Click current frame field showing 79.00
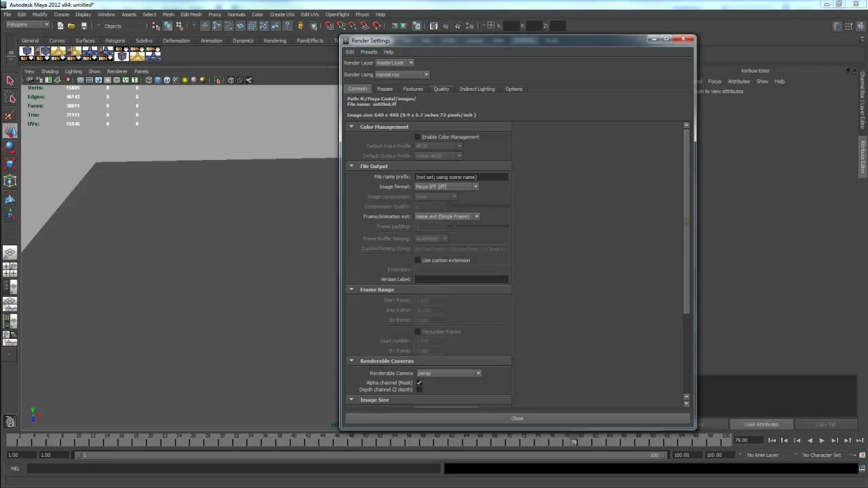Screen dimensions: 868x488 (748, 441)
